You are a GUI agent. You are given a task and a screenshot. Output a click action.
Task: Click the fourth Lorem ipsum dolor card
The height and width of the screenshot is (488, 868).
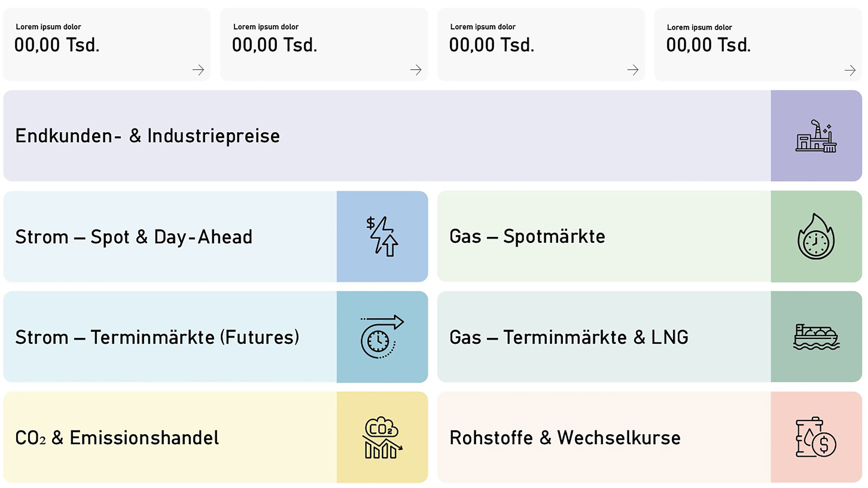click(758, 44)
